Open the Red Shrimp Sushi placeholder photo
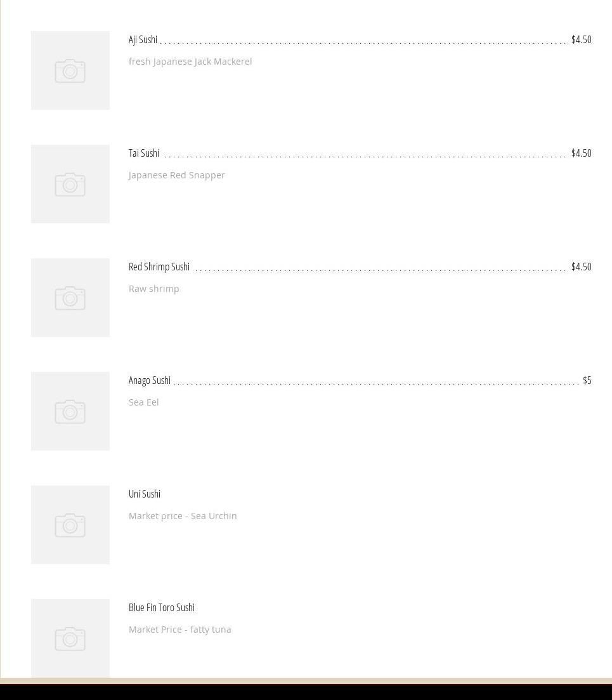 (70, 298)
